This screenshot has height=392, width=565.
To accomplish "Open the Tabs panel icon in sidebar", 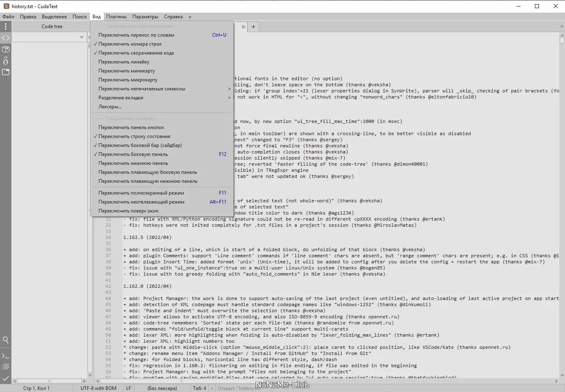I will point(5,72).
